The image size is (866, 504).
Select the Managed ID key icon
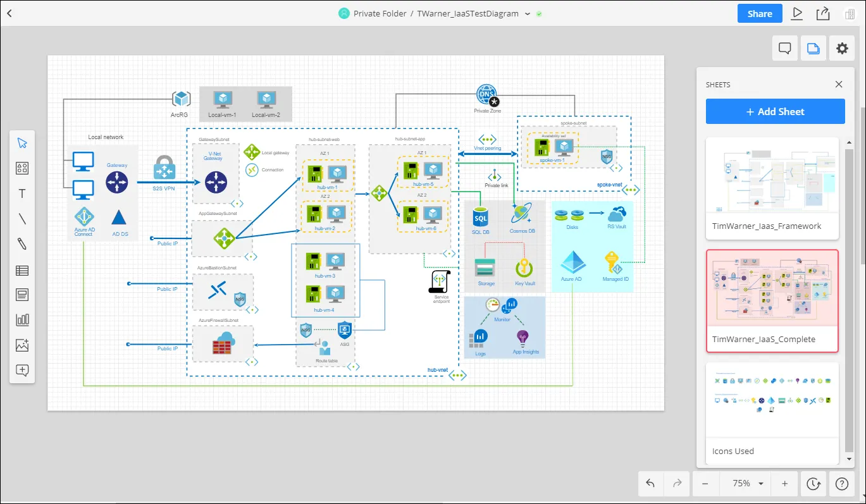pos(614,263)
